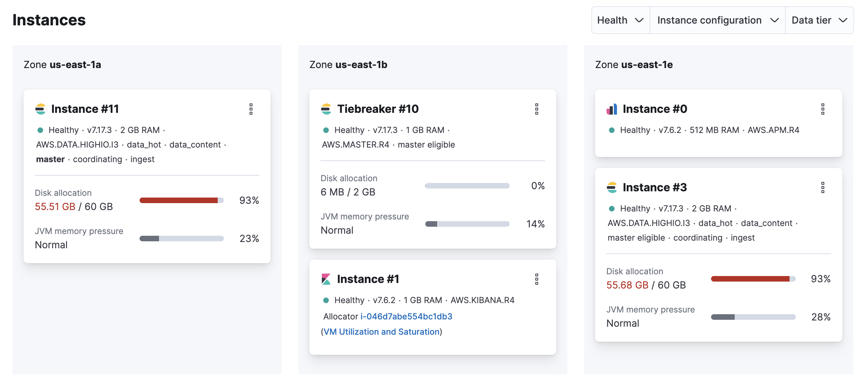Open the actions menu for Tiebreaker #10
Image resolution: width=868 pixels, height=384 pixels.
coord(537,109)
